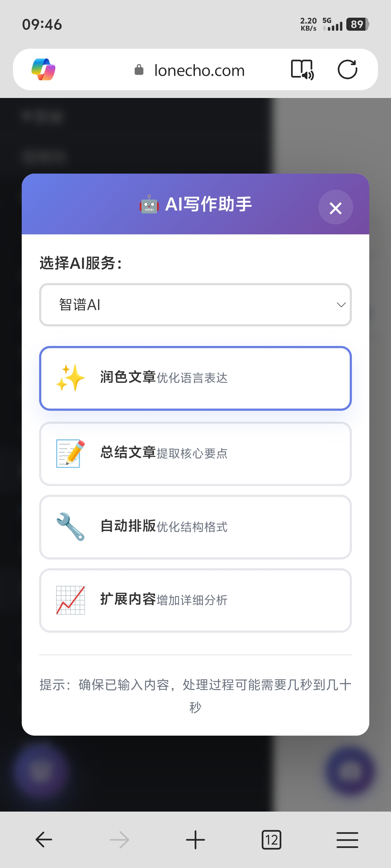Select the 润色文章 option
This screenshot has height=868, width=391.
pos(195,378)
